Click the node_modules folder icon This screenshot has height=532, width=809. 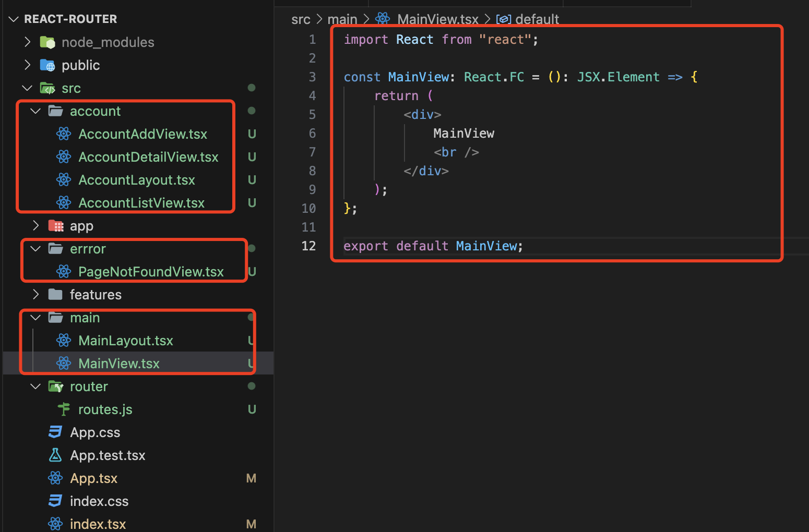tap(47, 42)
